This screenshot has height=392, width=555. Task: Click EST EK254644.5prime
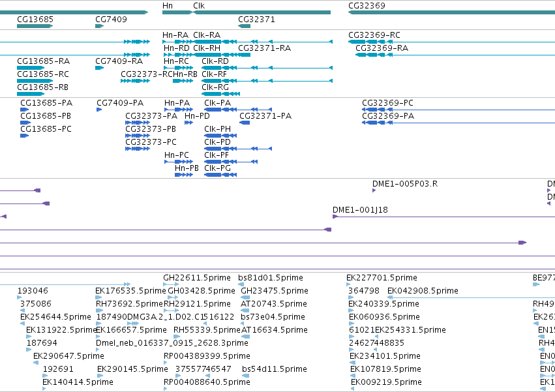click(x=55, y=317)
